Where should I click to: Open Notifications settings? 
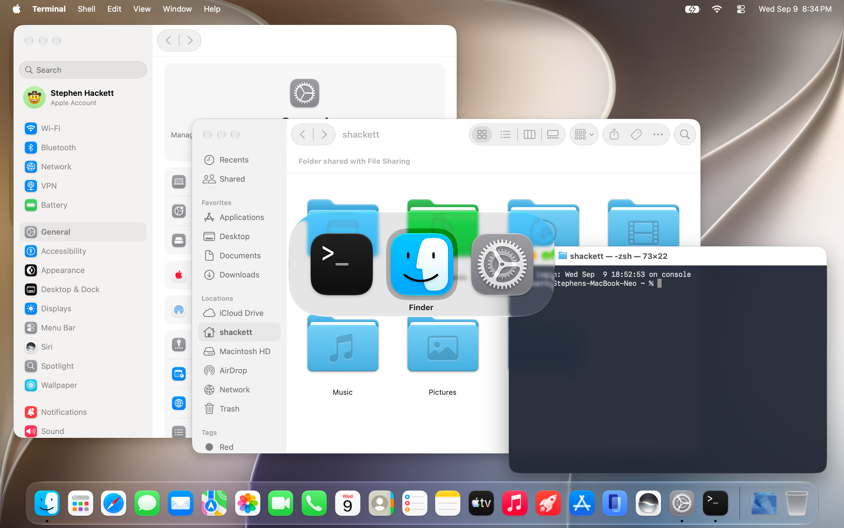point(83,412)
